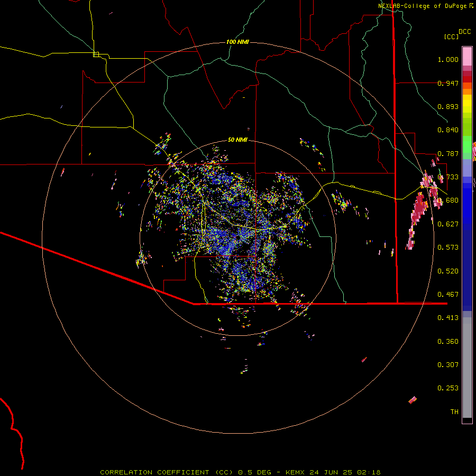Viewport: 476px width, 476px height.
Task: Select the 0.787 legend value
Action: pyautogui.click(x=448, y=153)
